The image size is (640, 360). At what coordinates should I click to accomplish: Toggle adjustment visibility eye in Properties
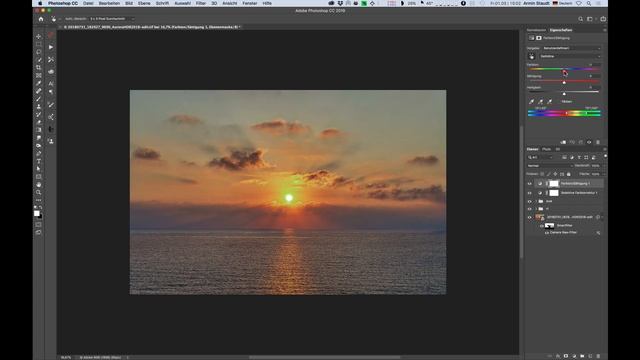pos(589,142)
